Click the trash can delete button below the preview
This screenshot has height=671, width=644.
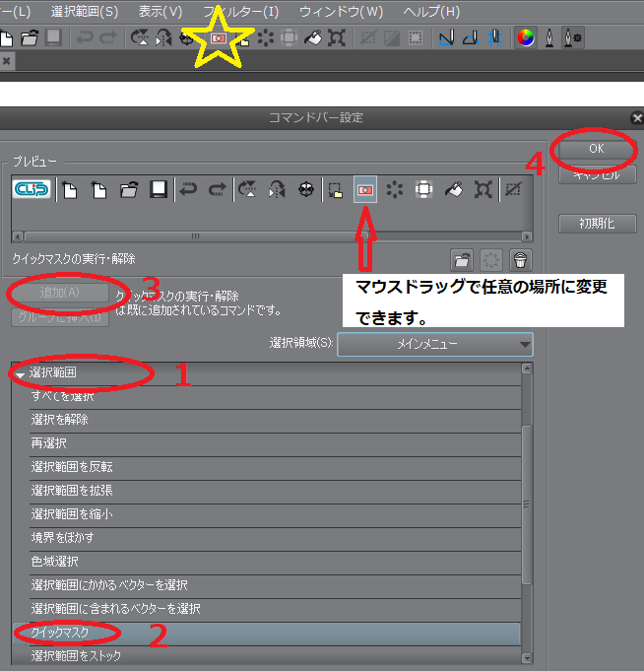[520, 260]
